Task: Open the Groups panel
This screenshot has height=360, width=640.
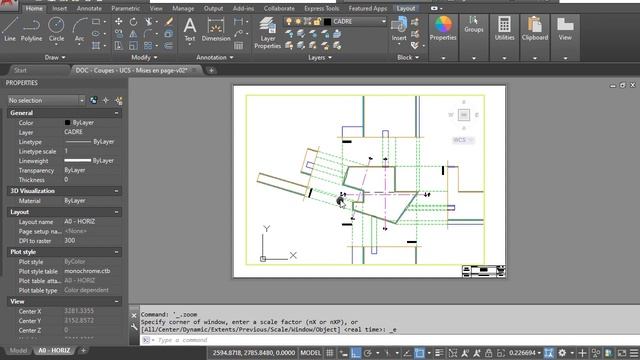Action: tap(473, 24)
